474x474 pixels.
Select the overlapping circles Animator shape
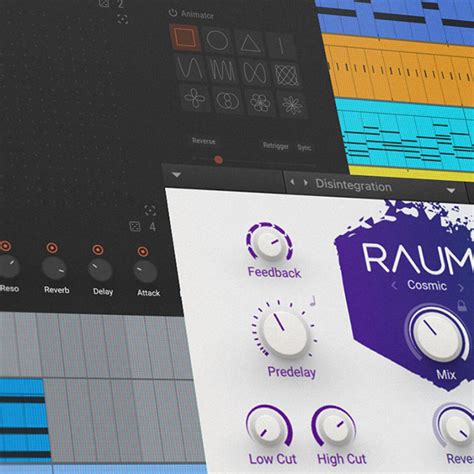(x=227, y=101)
